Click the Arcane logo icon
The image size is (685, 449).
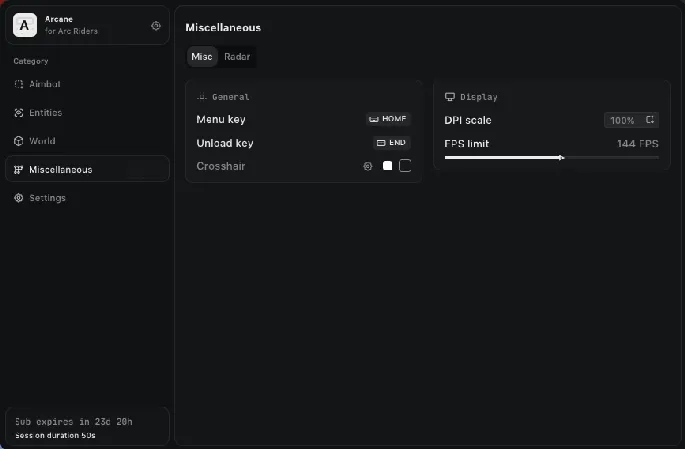[25, 25]
